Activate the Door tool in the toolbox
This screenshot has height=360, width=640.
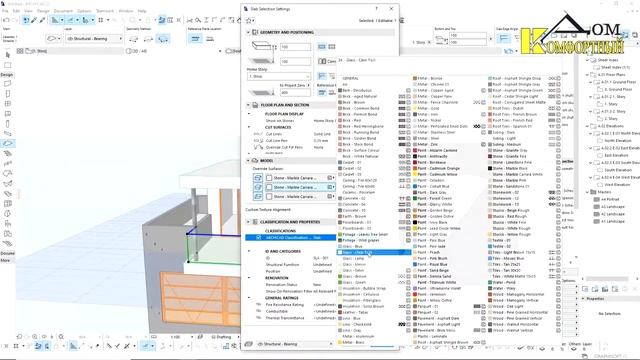point(7,94)
